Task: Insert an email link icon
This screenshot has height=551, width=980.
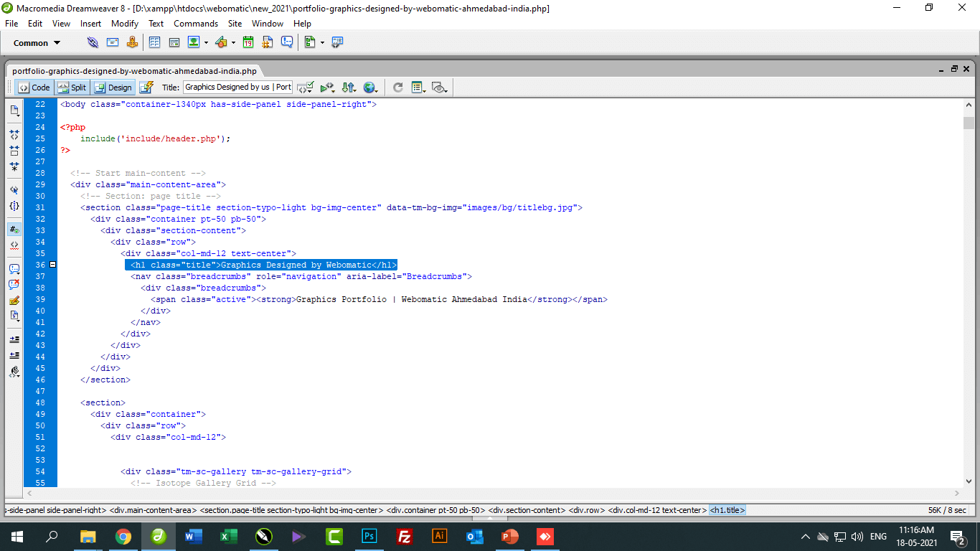Action: (113, 42)
